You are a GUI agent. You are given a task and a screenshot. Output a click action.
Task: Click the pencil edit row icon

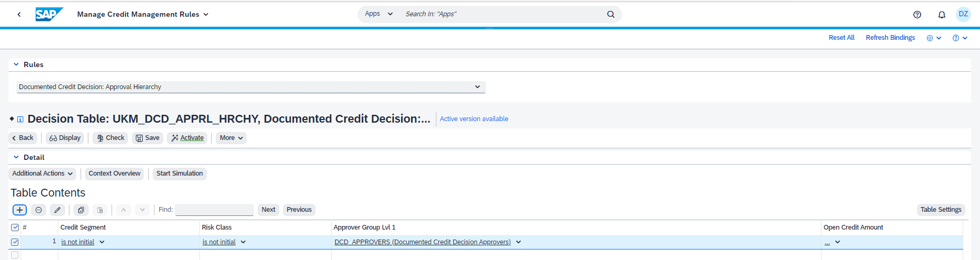coord(57,210)
